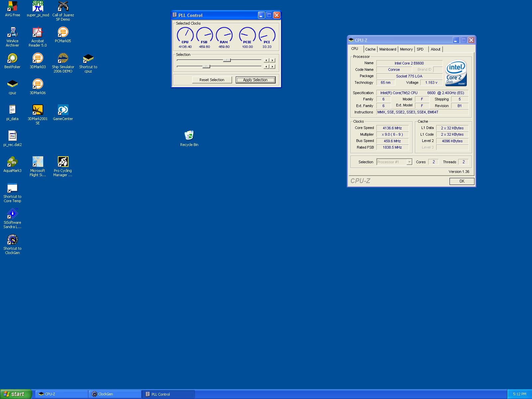
Task: Open Acrobat Reader 5.0 shortcut
Action: click(x=38, y=37)
